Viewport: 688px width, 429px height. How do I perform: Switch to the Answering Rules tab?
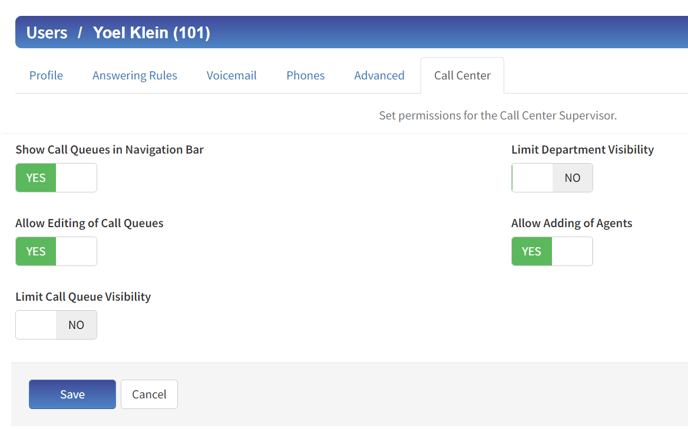(x=135, y=75)
